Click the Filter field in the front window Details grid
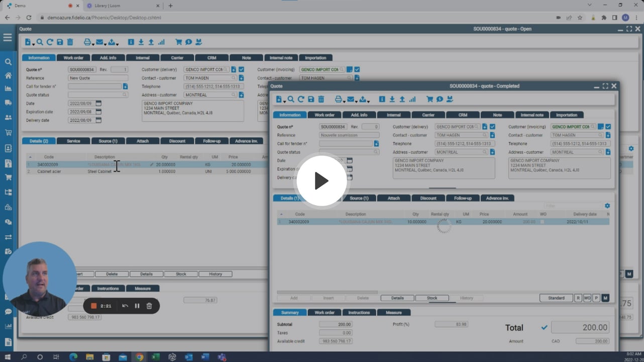The image size is (644, 362). 573,206
